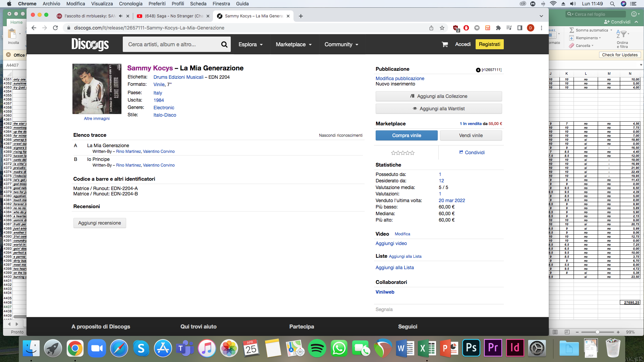Close the Saga - No Stranger tab
The height and width of the screenshot is (362, 644).
tap(208, 16)
